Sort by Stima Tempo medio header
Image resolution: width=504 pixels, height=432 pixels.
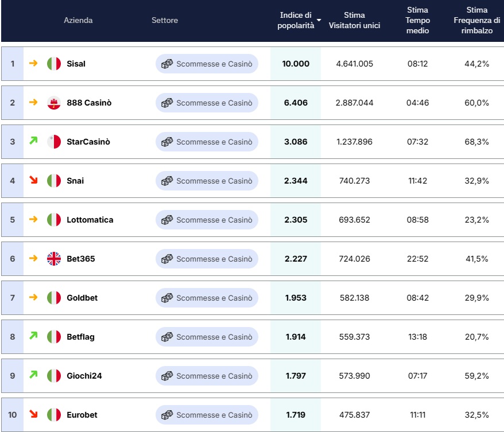[417, 20]
